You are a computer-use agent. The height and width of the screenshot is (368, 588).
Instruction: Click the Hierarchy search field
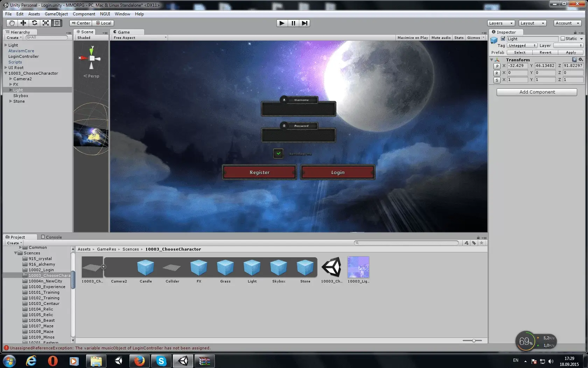tap(47, 38)
